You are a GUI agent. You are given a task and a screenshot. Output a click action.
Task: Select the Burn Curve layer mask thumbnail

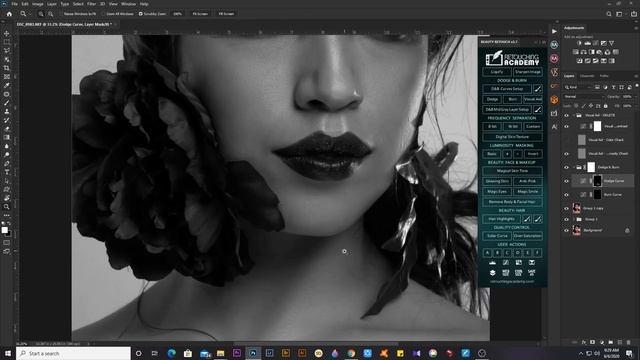point(597,195)
